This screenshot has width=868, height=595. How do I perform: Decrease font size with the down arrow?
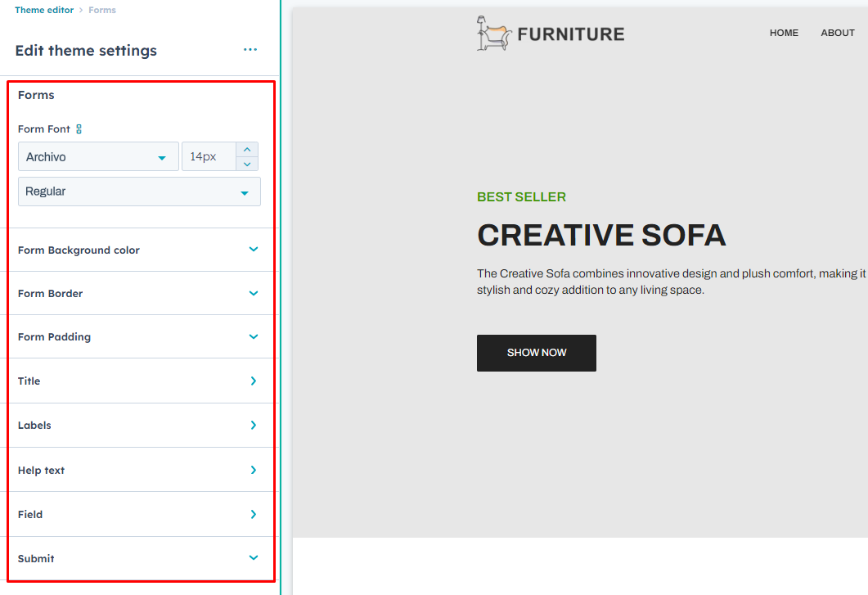pyautogui.click(x=247, y=164)
